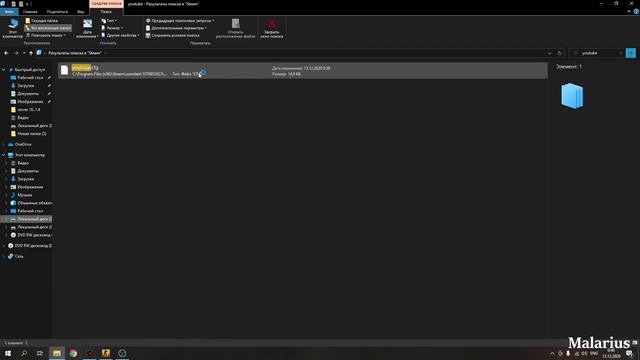Select OneDrive in navigation pane
Viewport: 640px width, 360px height.
point(23,144)
